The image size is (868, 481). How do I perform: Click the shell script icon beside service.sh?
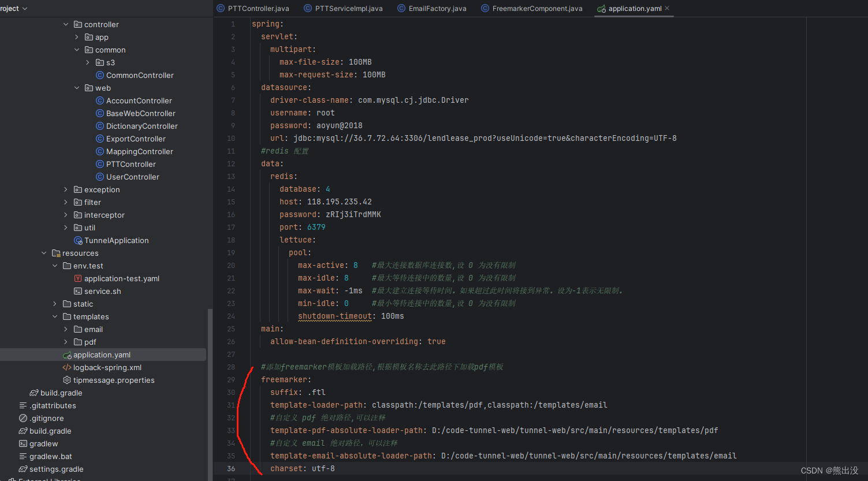pos(78,291)
